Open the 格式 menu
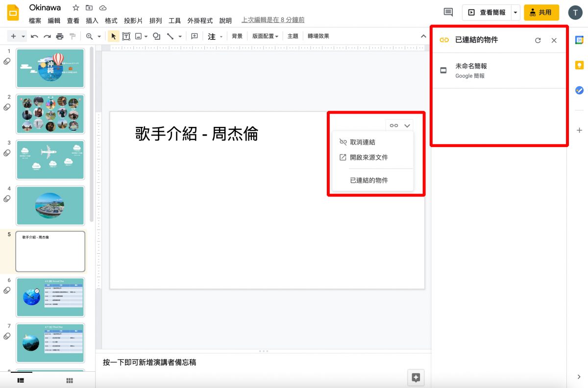 click(111, 21)
